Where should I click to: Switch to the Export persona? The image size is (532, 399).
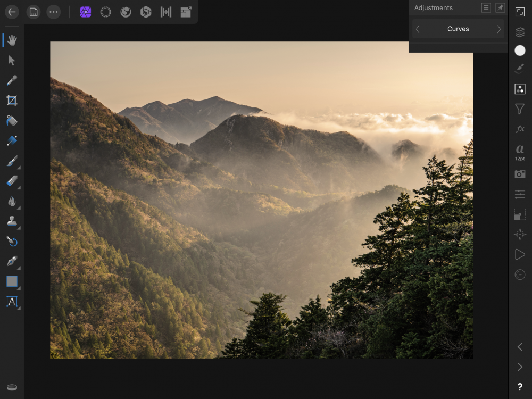(186, 12)
